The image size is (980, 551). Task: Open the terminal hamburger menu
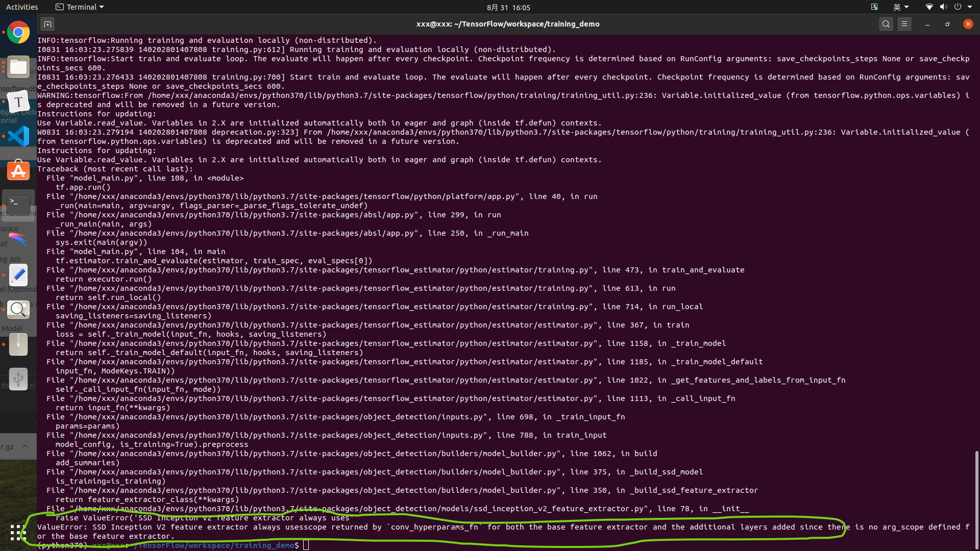click(904, 24)
